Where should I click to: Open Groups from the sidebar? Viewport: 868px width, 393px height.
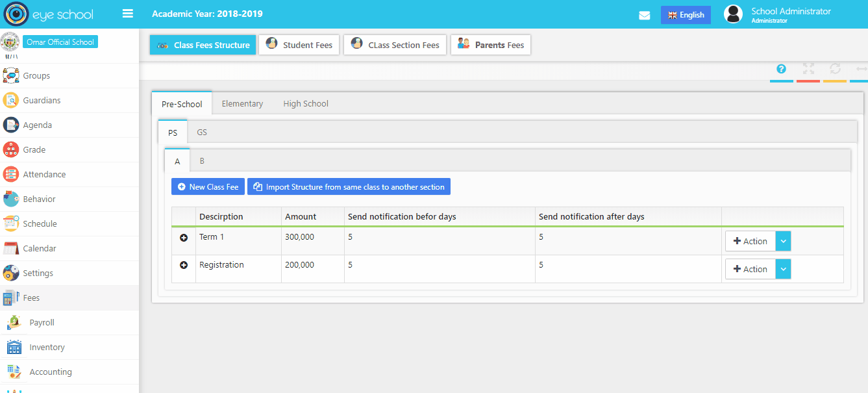69,76
